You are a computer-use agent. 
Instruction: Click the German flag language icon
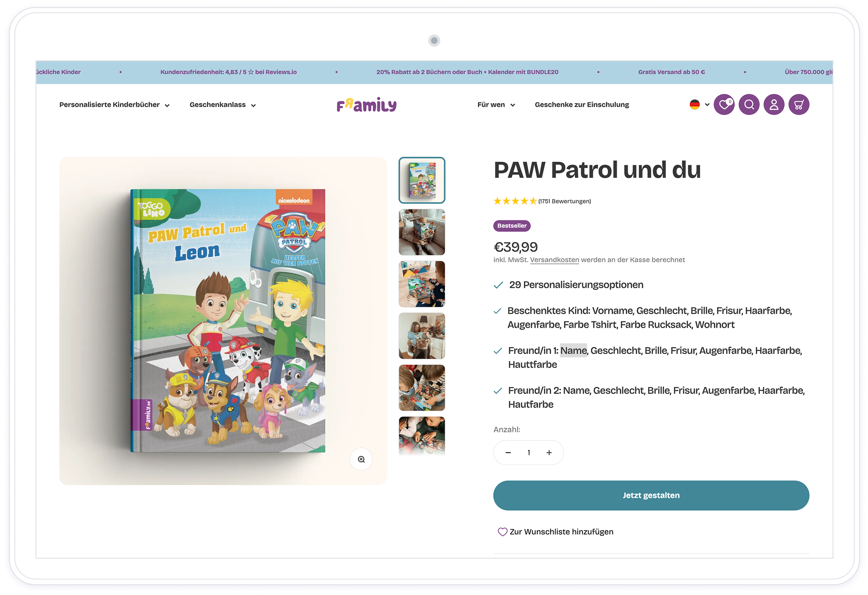pos(695,105)
